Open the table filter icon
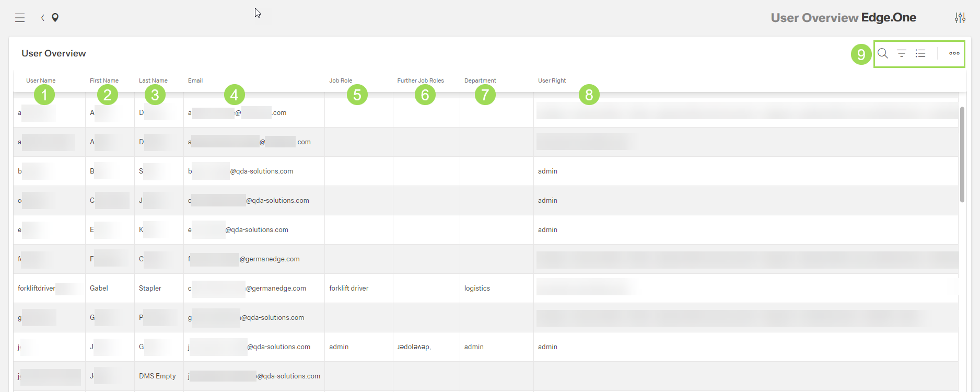The height and width of the screenshot is (392, 980). [x=902, y=53]
